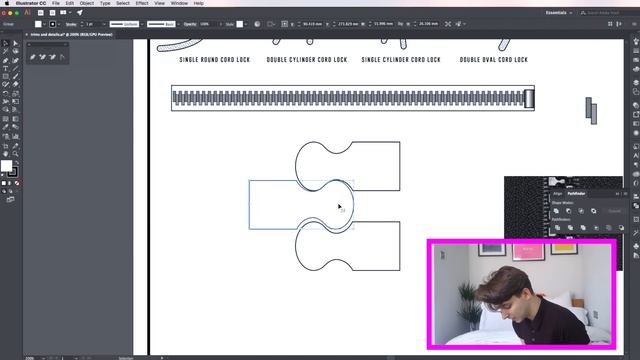The image size is (640, 360).
Task: Select the Magic Wand tool
Action: pos(5,52)
